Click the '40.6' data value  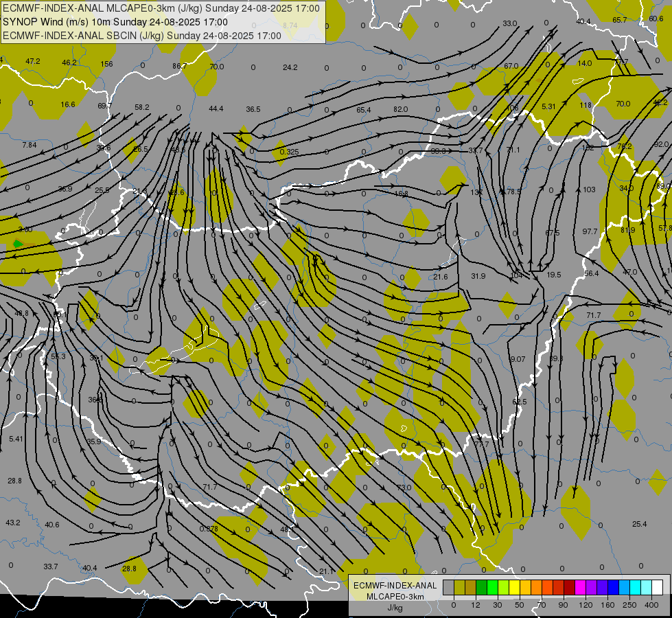click(x=52, y=525)
